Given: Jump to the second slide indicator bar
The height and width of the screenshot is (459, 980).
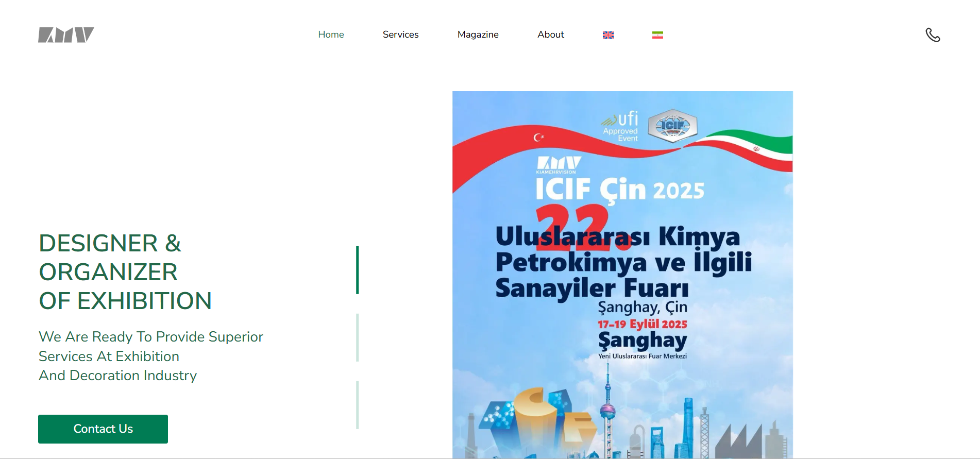Looking at the screenshot, I should [x=357, y=337].
